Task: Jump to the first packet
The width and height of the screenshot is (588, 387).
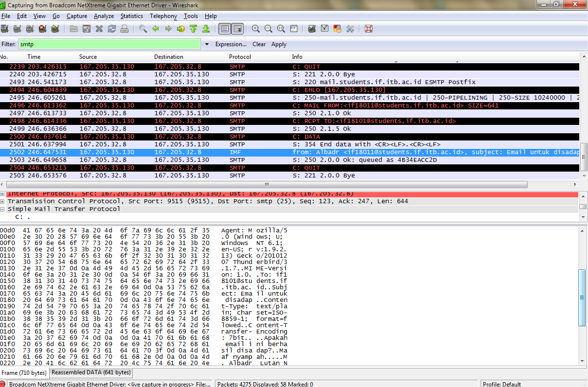Action: (x=194, y=29)
